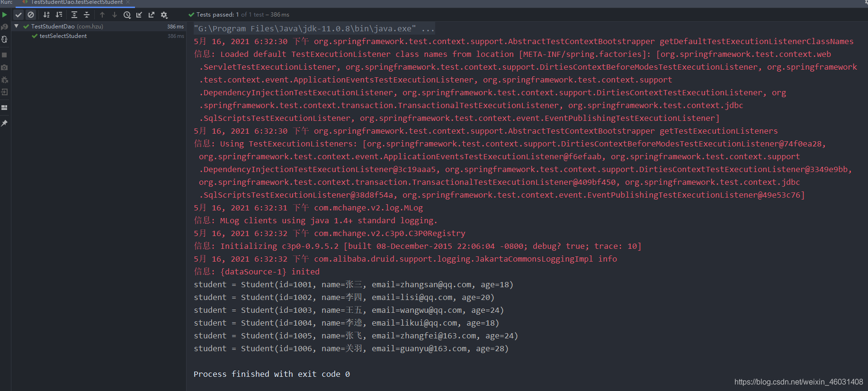Click the Exit icon in sidebar

pos(4,92)
